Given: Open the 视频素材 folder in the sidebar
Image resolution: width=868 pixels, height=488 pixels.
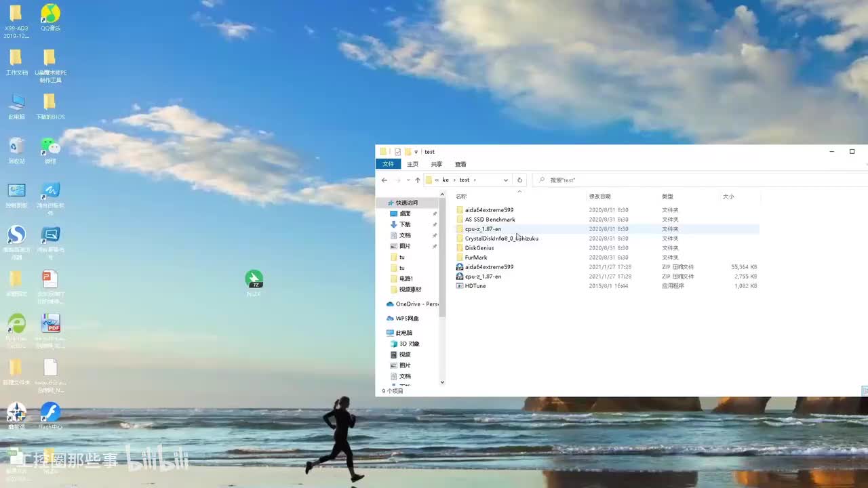Looking at the screenshot, I should click(406, 289).
